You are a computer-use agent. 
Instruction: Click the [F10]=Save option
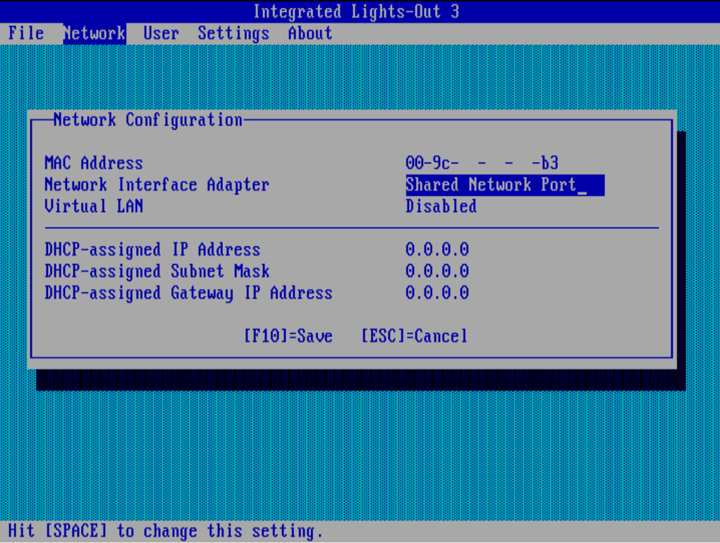288,336
